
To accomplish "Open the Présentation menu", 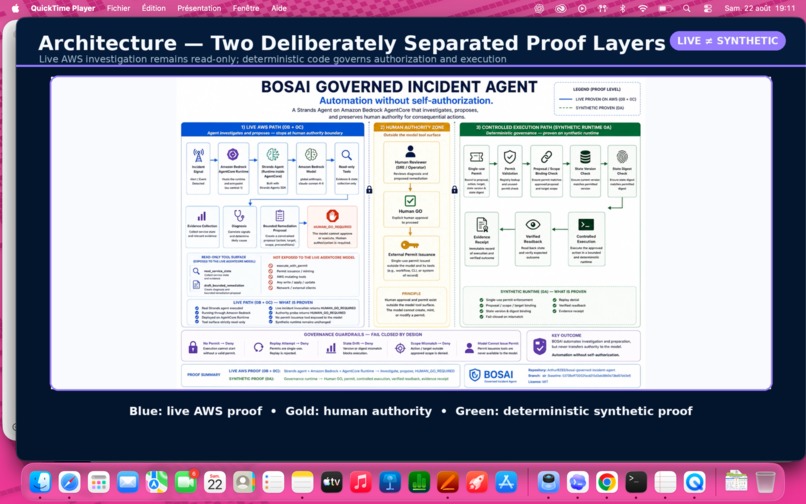I will tap(199, 8).
